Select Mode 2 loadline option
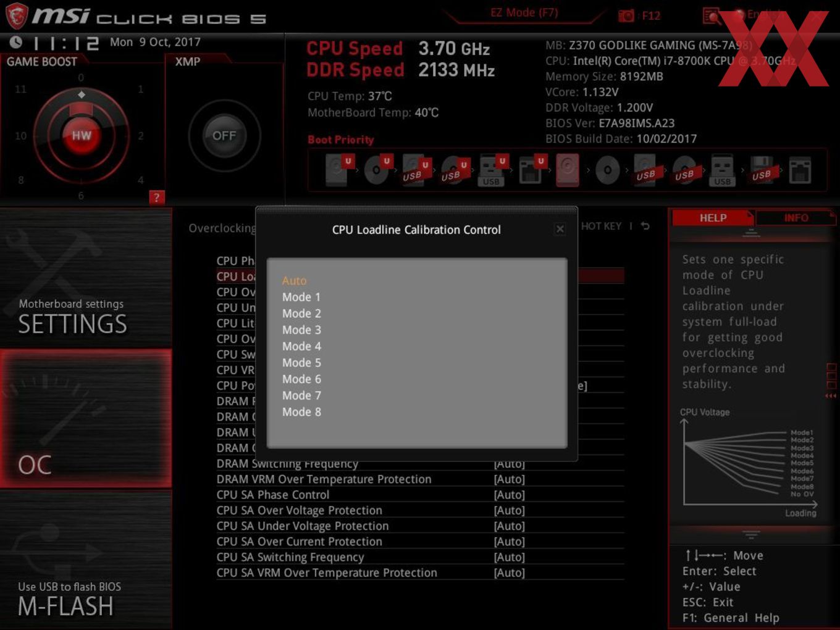Viewport: 840px width, 630px height. pyautogui.click(x=301, y=313)
